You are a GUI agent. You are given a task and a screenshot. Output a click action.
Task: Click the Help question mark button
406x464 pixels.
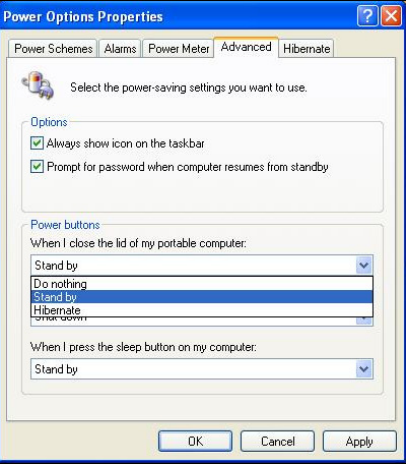click(x=367, y=16)
